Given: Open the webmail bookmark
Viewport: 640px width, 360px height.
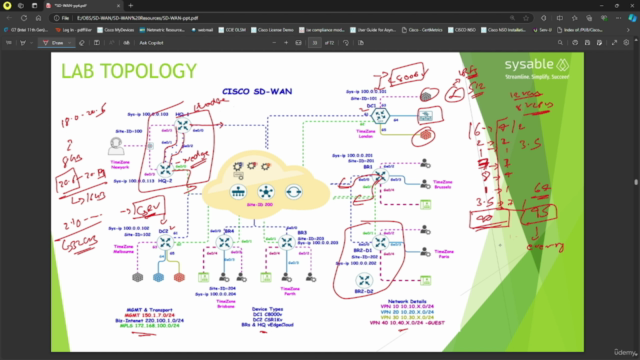Looking at the screenshot, I should [202, 30].
